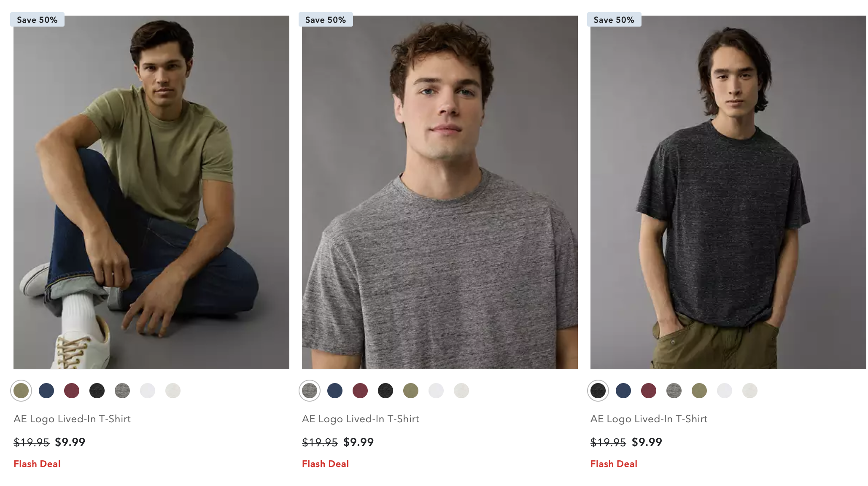Click the rightmost product title link

click(x=649, y=419)
